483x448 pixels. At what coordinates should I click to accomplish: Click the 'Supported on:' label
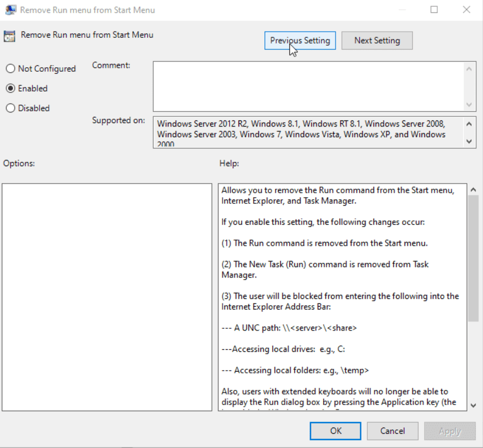(x=119, y=120)
